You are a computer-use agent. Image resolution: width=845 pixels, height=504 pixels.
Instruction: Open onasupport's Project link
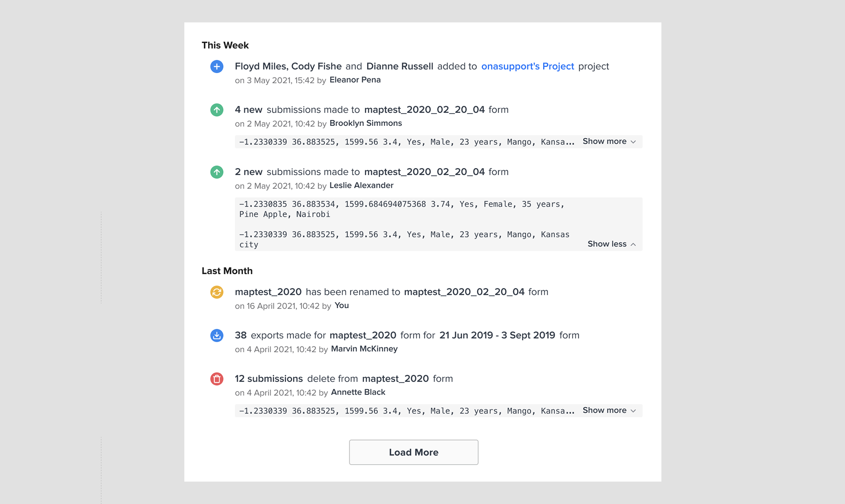(x=527, y=66)
